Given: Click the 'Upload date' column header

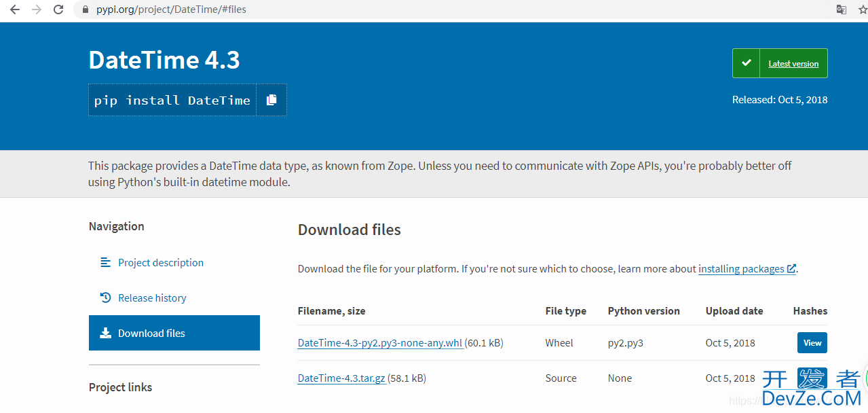Looking at the screenshot, I should tap(734, 311).
